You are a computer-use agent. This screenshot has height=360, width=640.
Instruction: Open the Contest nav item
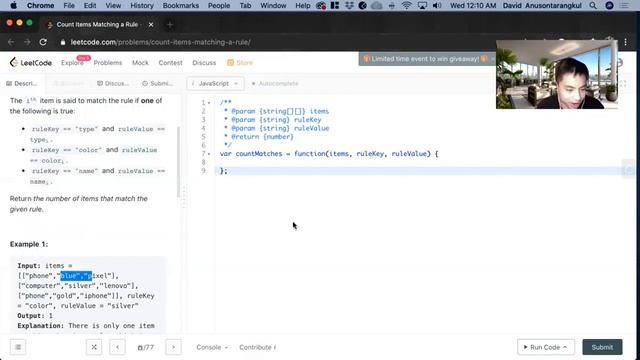(x=170, y=62)
